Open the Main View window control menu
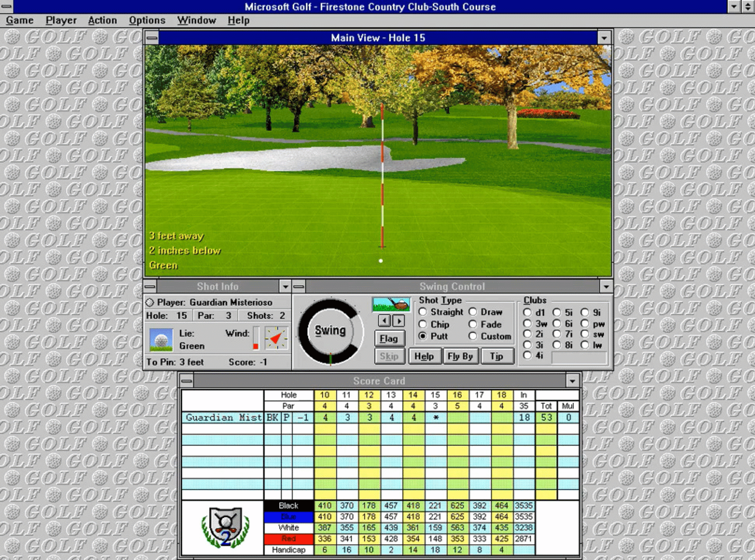The height and width of the screenshot is (560, 755). pyautogui.click(x=152, y=37)
